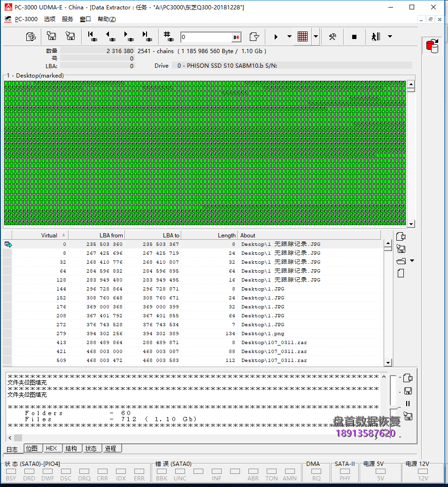Click the exit running-man icon
Screen dimensions: 448x487
pyautogui.click(x=376, y=37)
